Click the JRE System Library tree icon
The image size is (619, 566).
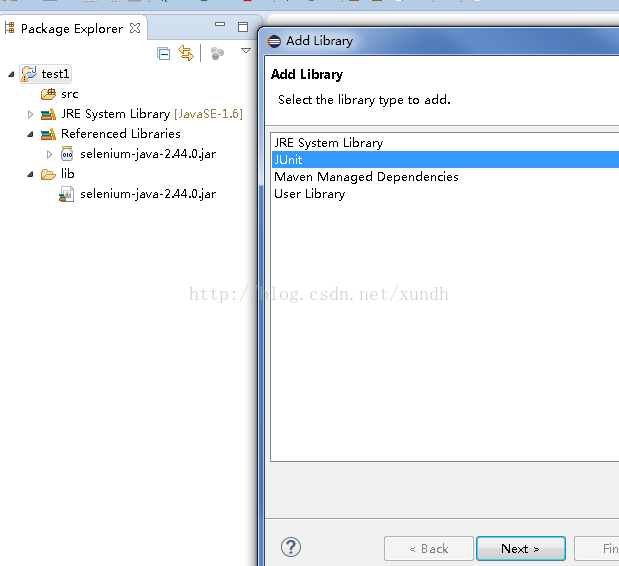pyautogui.click(x=49, y=114)
